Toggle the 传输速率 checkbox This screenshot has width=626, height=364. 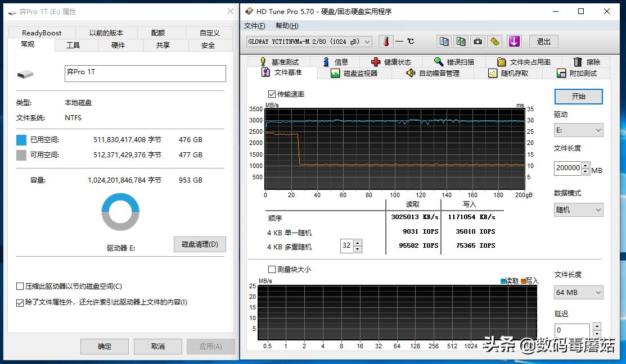pyautogui.click(x=272, y=94)
